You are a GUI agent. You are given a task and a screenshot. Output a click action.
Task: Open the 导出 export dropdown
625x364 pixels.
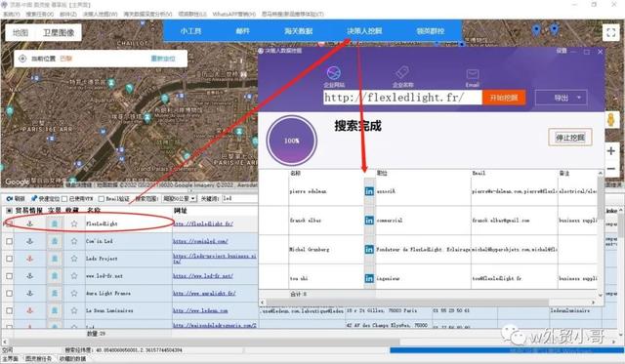coord(561,98)
